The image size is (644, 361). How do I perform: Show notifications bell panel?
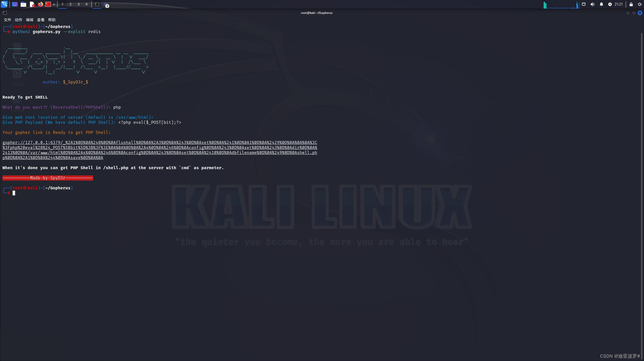pos(601,4)
